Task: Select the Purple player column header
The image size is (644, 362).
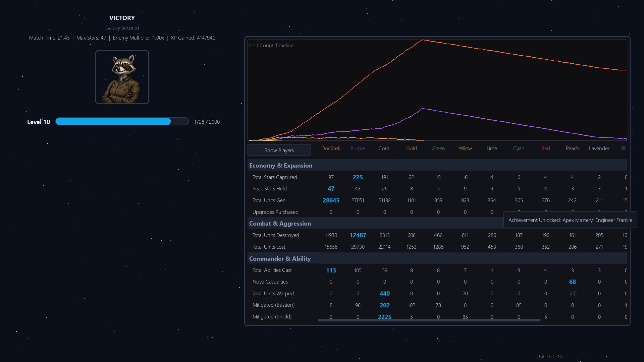Action: [358, 148]
